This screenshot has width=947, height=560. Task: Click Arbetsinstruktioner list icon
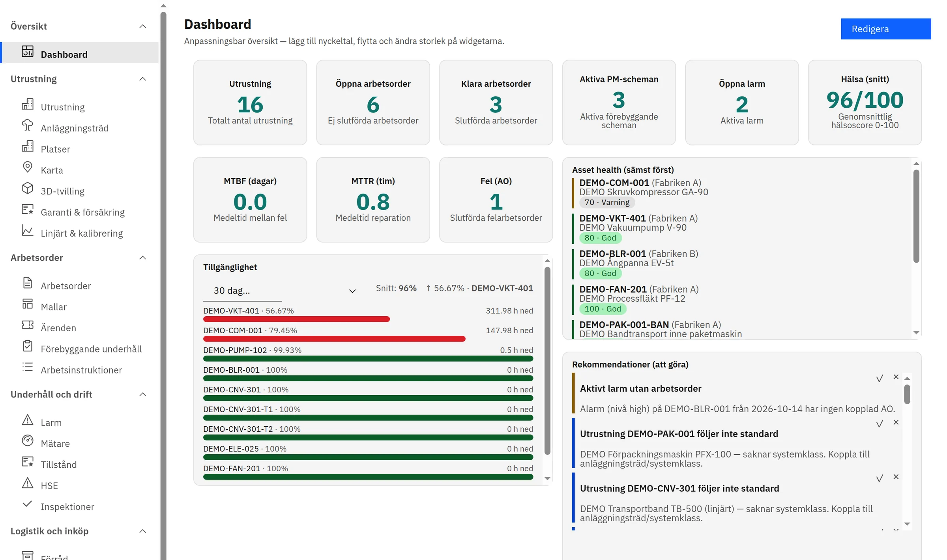[28, 367]
